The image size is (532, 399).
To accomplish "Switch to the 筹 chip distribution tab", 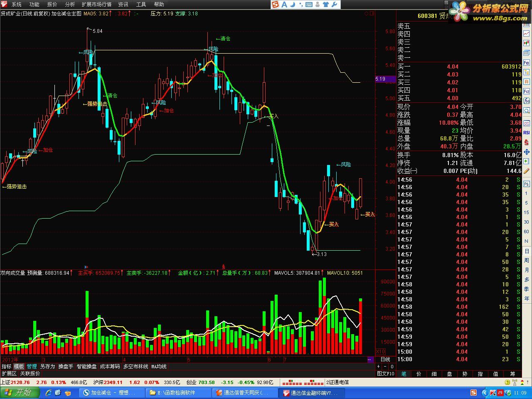I will (x=512, y=374).
